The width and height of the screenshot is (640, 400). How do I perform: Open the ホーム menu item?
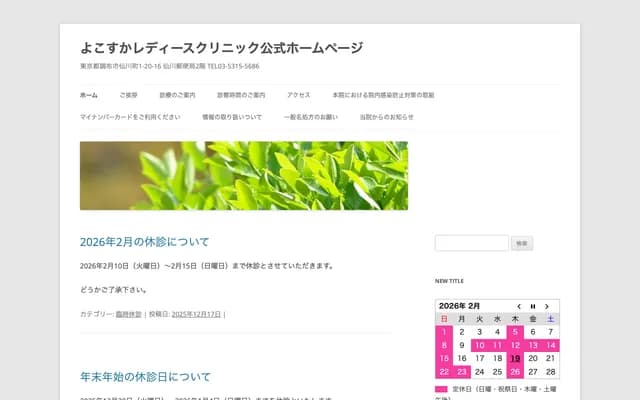(x=89, y=95)
